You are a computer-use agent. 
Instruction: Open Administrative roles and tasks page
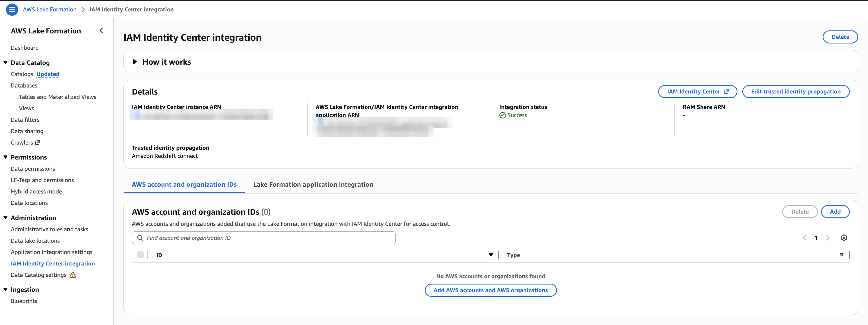(49, 230)
